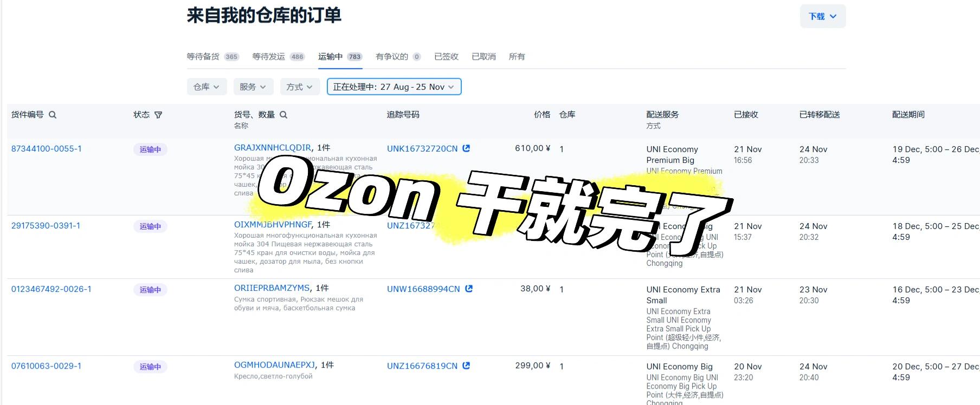Open order 29175390-0391-1
Viewport: 980px width, 405px height.
coord(46,225)
